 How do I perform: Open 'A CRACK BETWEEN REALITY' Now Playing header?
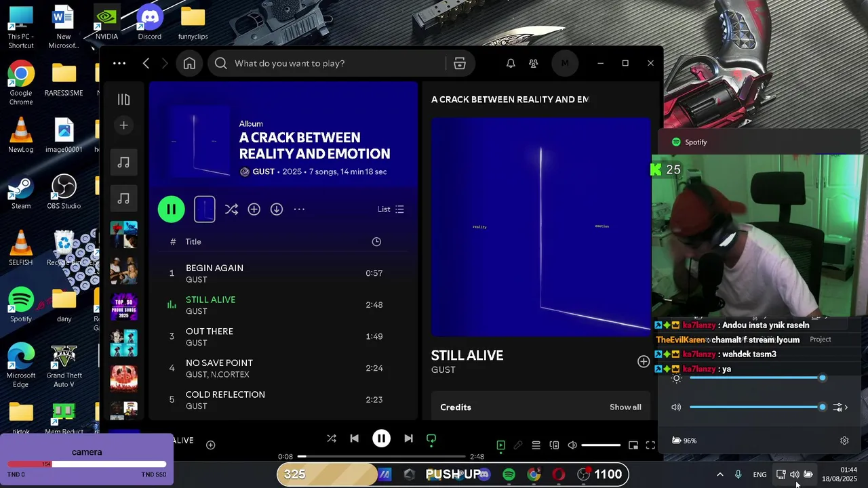[510, 100]
